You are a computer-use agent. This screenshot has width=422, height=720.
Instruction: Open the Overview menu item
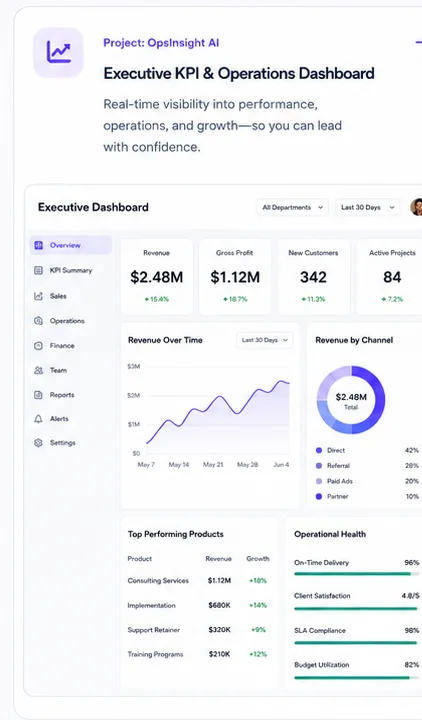point(71,245)
